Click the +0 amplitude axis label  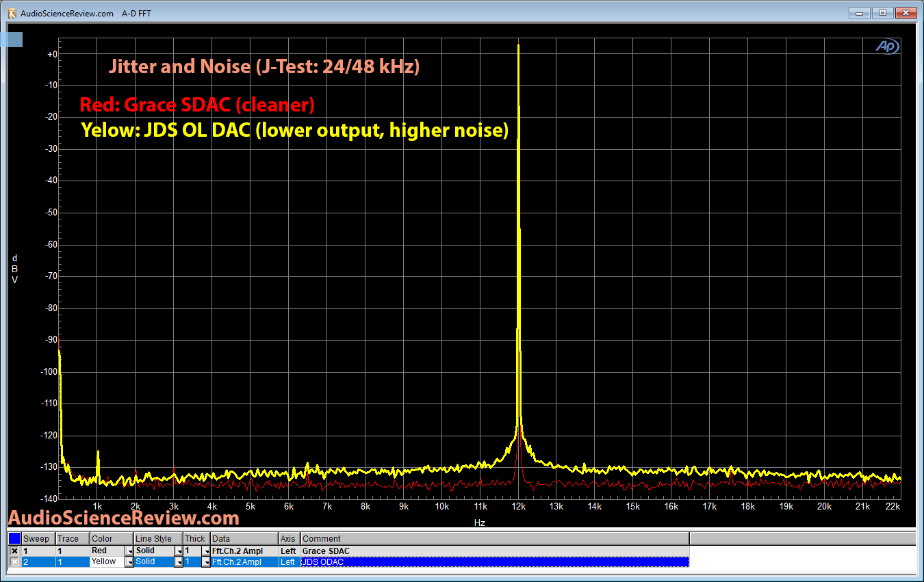(x=51, y=53)
